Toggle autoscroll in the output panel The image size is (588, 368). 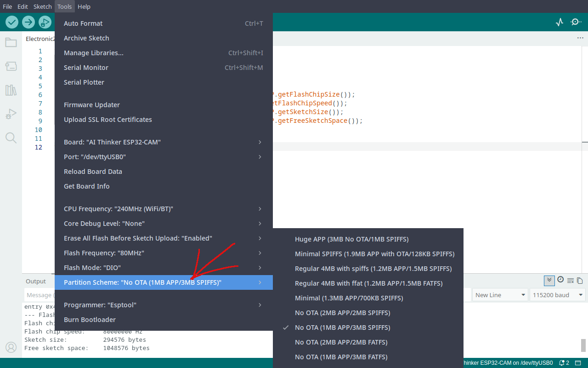(549, 280)
